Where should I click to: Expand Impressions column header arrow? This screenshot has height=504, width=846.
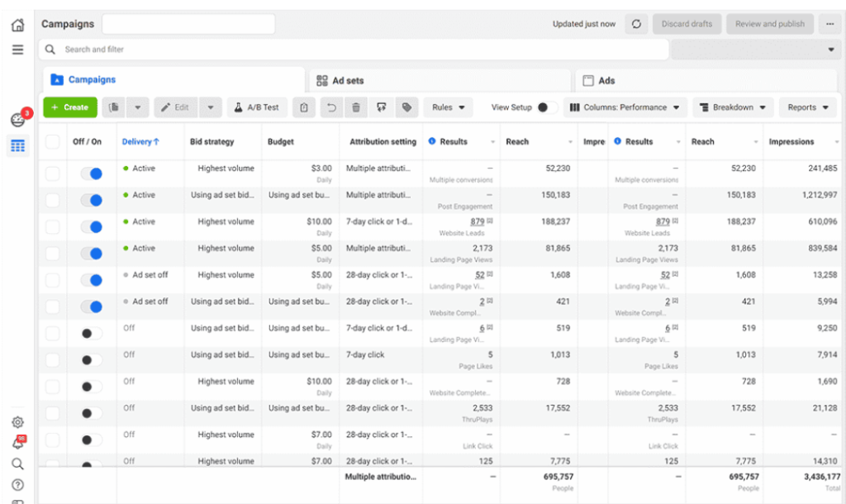click(x=837, y=142)
